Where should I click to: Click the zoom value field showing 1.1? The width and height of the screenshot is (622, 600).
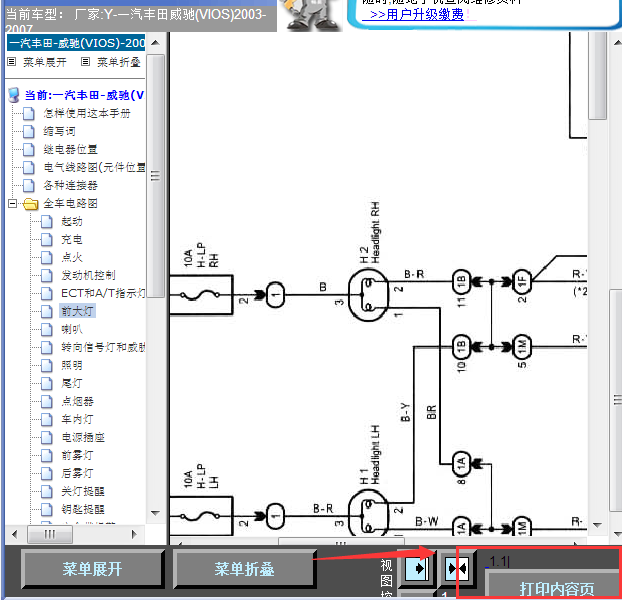tap(551, 561)
